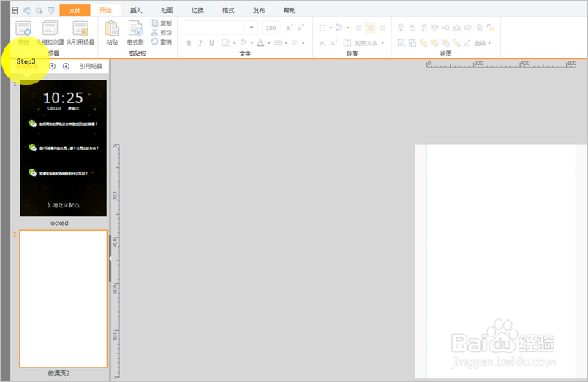The height and width of the screenshot is (382, 588).
Task: Switch to the 引用场景 referenced scenes tab
Action: [x=91, y=66]
